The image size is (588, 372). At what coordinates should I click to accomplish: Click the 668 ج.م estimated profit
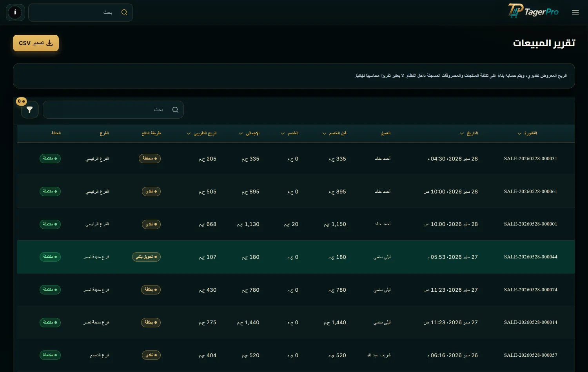[207, 224]
